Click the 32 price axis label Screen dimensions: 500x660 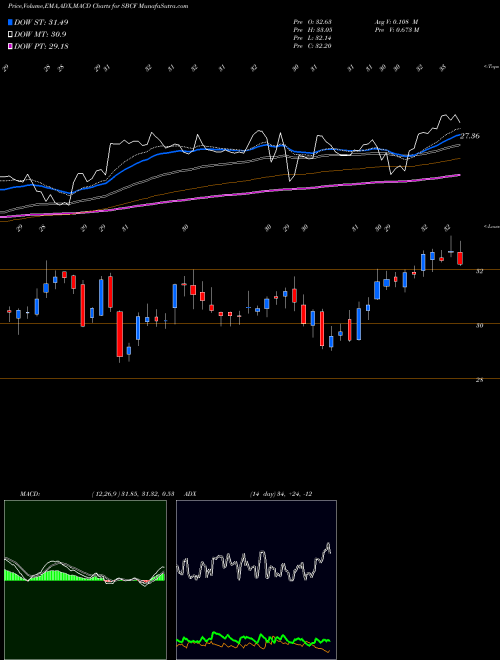click(x=479, y=271)
